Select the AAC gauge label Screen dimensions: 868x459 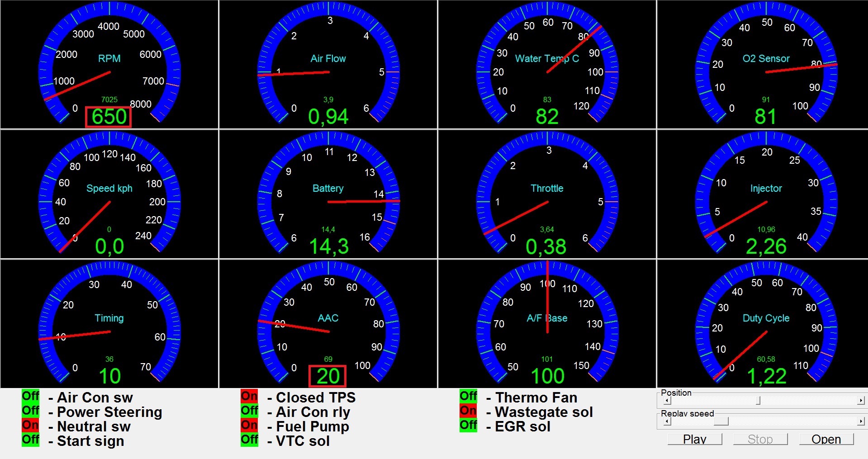click(328, 318)
